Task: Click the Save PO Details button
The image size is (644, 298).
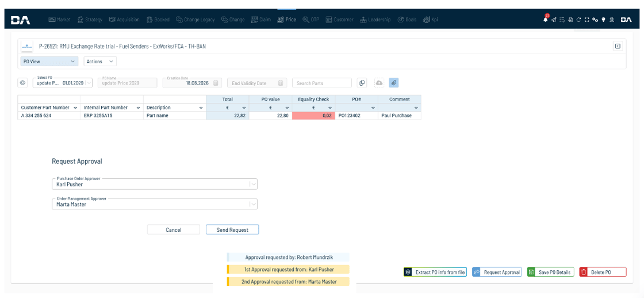Action: (550, 272)
